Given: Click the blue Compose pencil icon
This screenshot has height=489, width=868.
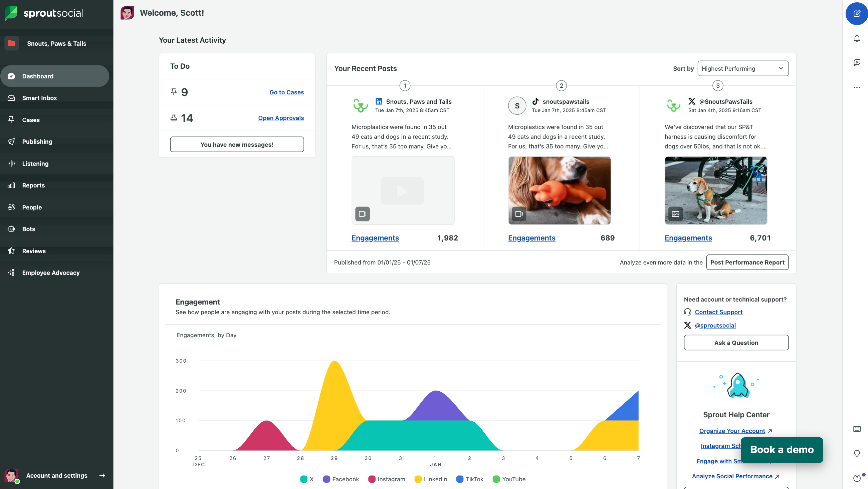Looking at the screenshot, I should click(857, 14).
